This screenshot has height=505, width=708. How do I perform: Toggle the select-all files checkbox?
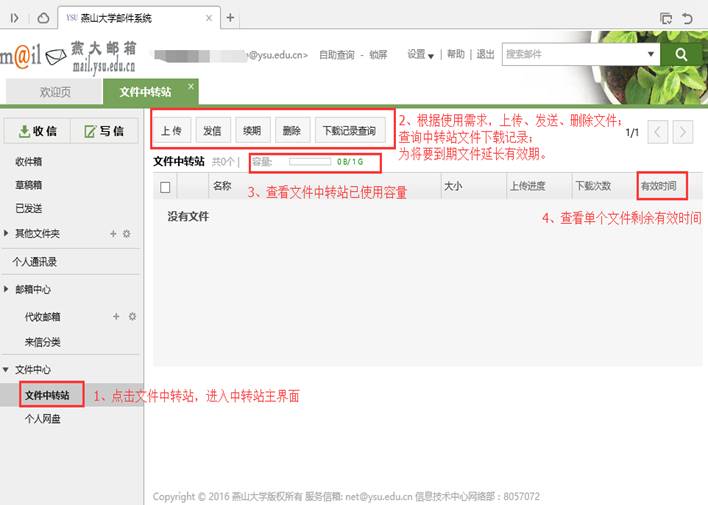point(165,186)
